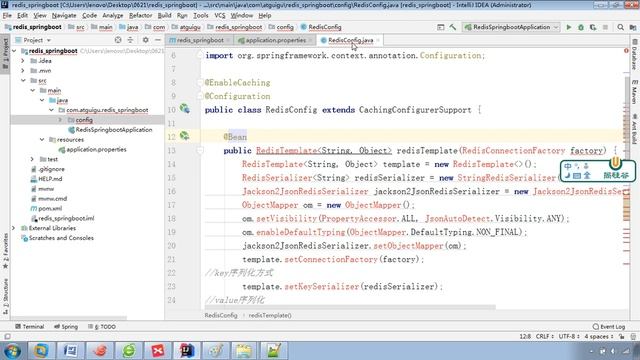Open the Maven side tool window
This screenshot has width=640, height=360.
[635, 92]
